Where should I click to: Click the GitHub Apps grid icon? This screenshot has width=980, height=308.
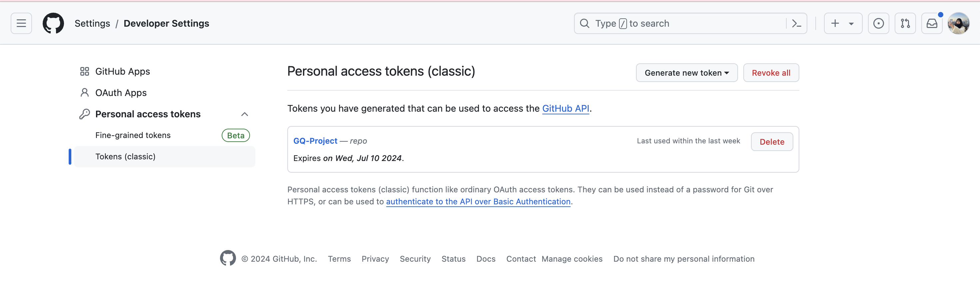tap(84, 71)
